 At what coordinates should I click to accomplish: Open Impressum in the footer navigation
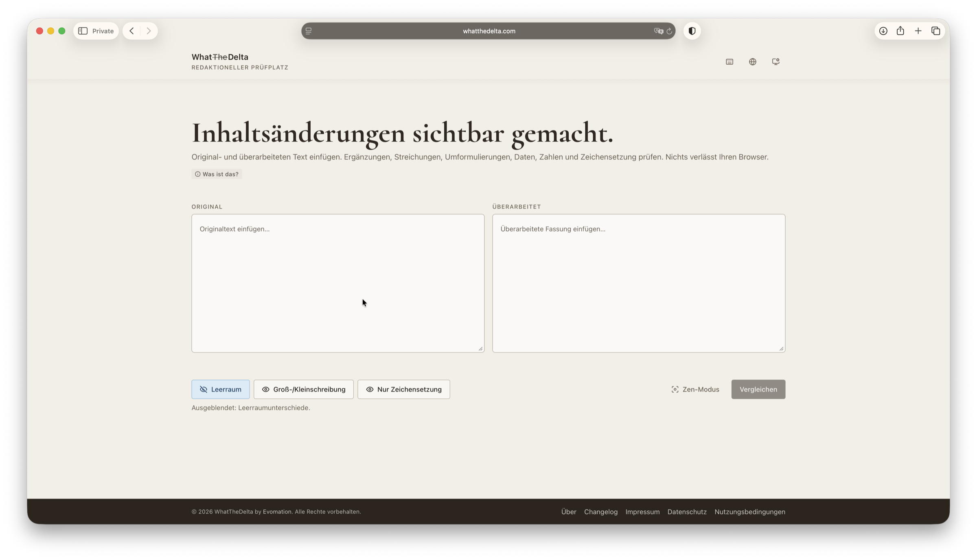642,512
